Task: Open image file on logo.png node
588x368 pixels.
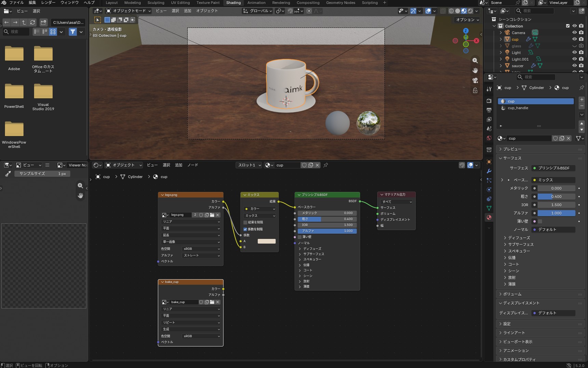Action: [212, 215]
